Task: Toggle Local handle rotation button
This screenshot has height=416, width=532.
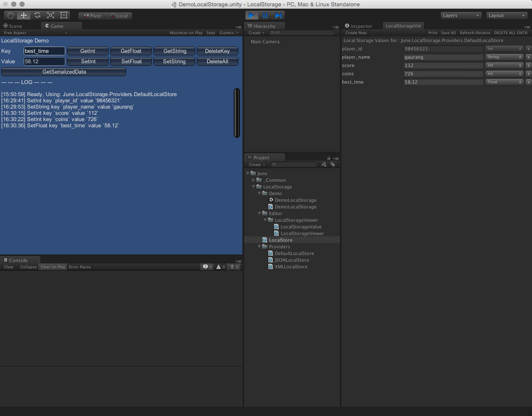Action: point(119,16)
